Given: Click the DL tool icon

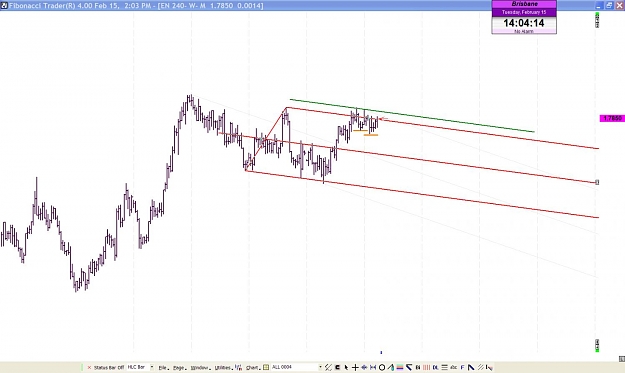Looking at the screenshot, I should [436, 367].
